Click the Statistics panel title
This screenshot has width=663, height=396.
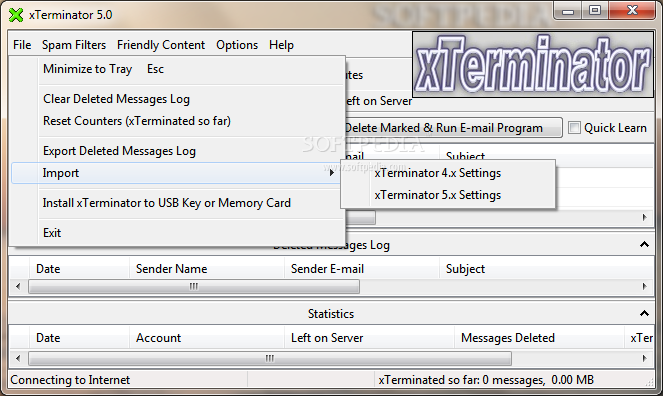click(x=331, y=314)
